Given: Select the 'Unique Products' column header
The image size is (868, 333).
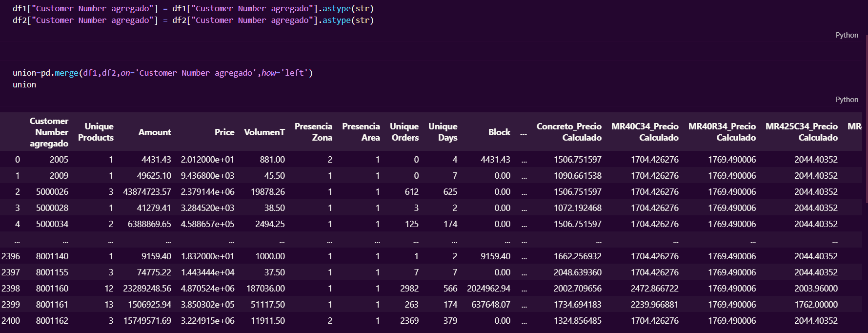Looking at the screenshot, I should click(96, 132).
